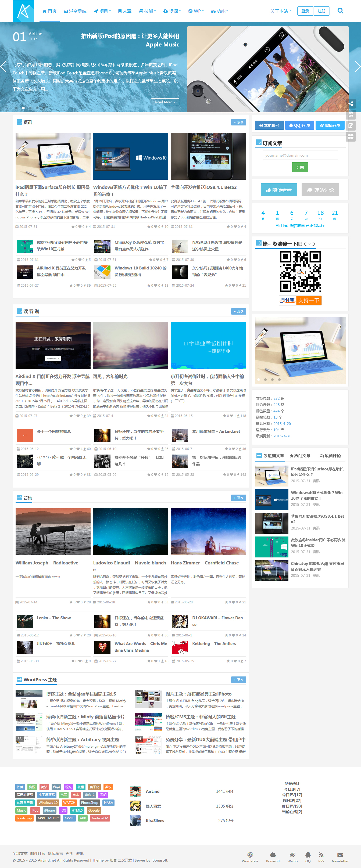Open 首页 navigation item
Viewport: 361px width, 868px height.
coord(49,11)
